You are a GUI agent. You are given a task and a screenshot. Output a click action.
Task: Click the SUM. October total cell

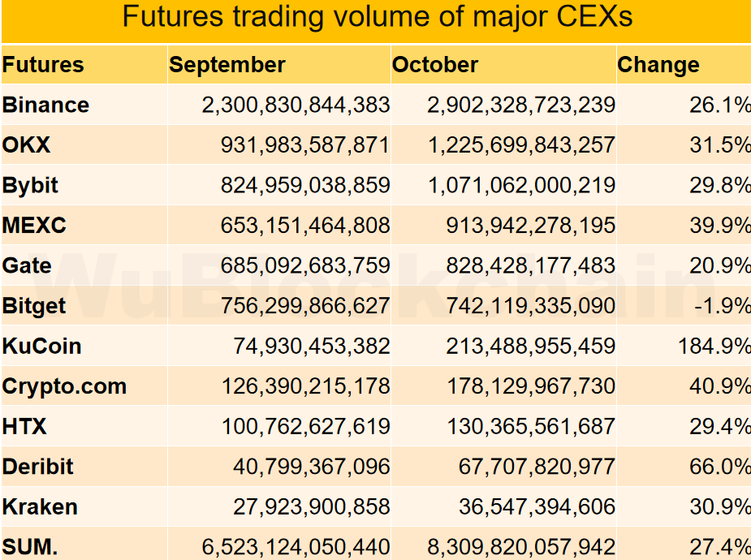(521, 547)
